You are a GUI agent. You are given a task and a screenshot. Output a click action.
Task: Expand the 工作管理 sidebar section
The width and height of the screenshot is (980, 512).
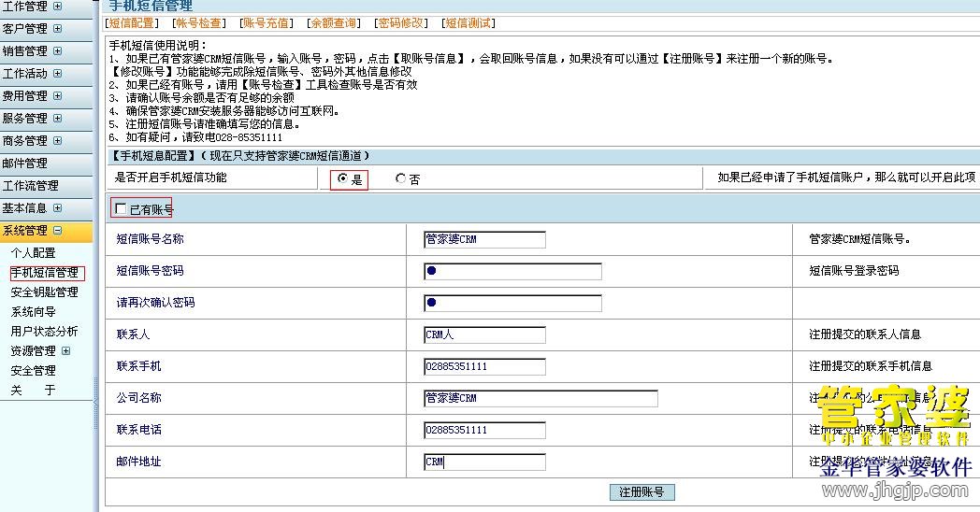click(x=57, y=6)
